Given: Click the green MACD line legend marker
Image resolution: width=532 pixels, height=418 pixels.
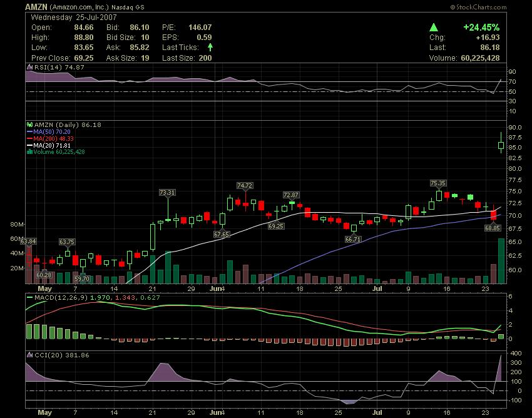Looking at the screenshot, I should [30, 298].
